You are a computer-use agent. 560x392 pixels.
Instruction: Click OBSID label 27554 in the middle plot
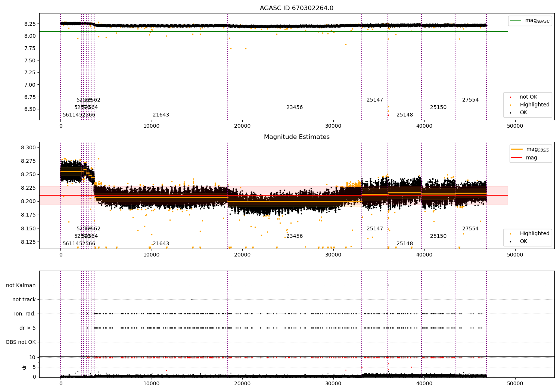click(470, 229)
